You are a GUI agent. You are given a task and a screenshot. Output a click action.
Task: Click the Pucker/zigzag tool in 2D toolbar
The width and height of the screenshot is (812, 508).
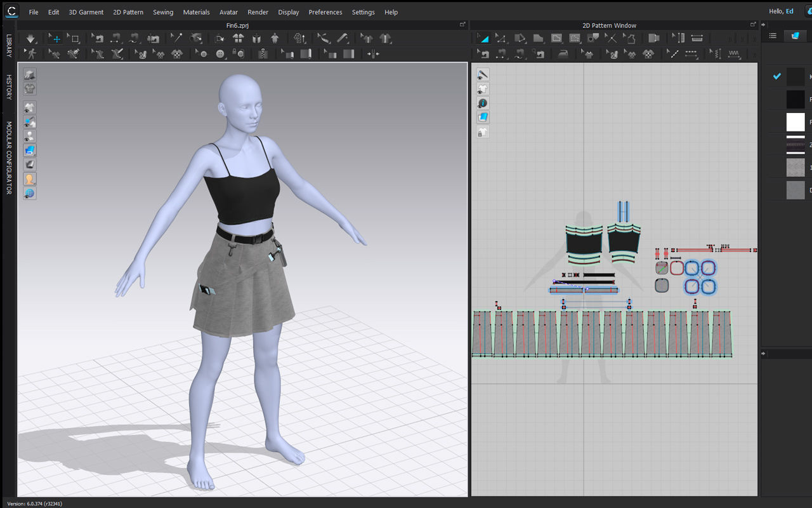tap(734, 54)
